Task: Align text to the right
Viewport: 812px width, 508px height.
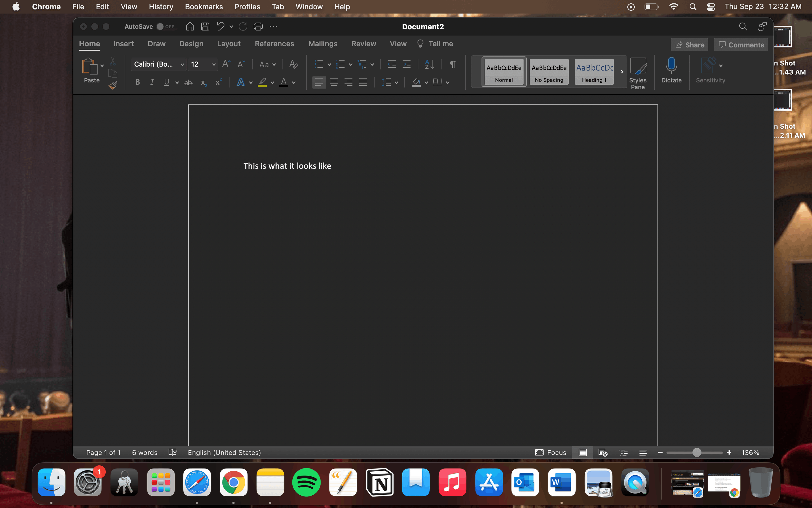Action: 348,82
